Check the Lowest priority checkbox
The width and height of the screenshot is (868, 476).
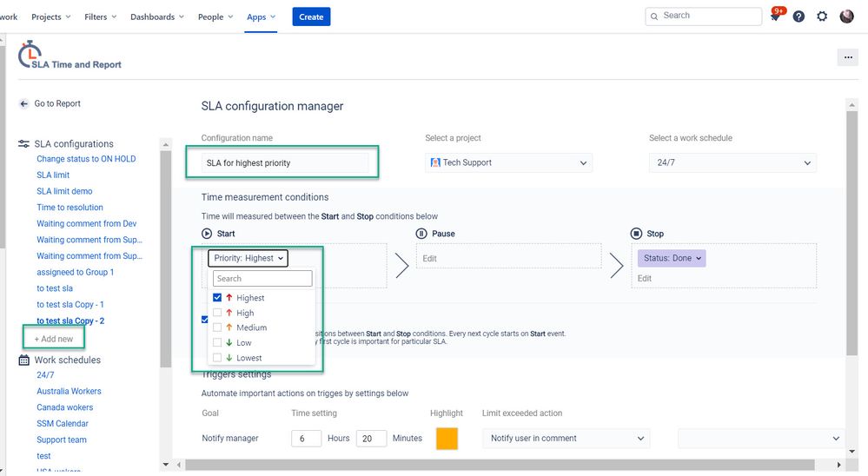[x=217, y=358]
